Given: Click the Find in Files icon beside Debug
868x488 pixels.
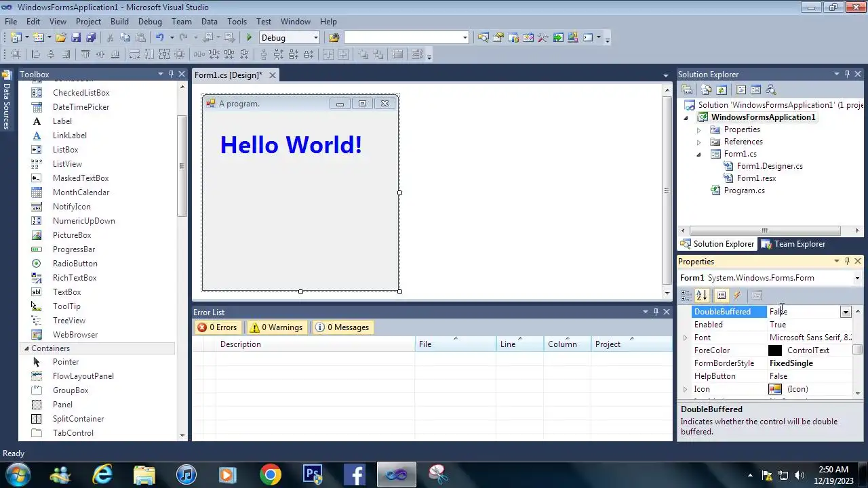Looking at the screenshot, I should coord(334,38).
